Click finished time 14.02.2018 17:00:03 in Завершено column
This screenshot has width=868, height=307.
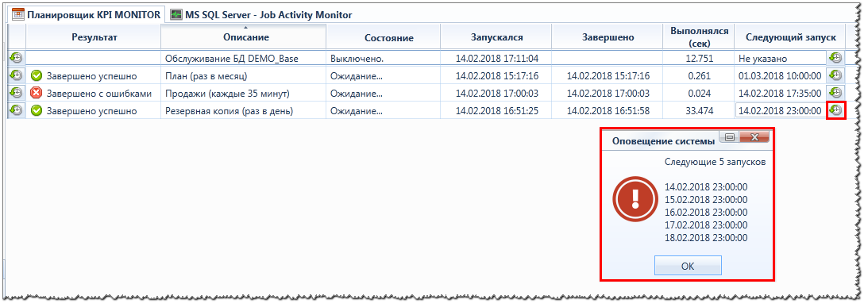tap(608, 94)
